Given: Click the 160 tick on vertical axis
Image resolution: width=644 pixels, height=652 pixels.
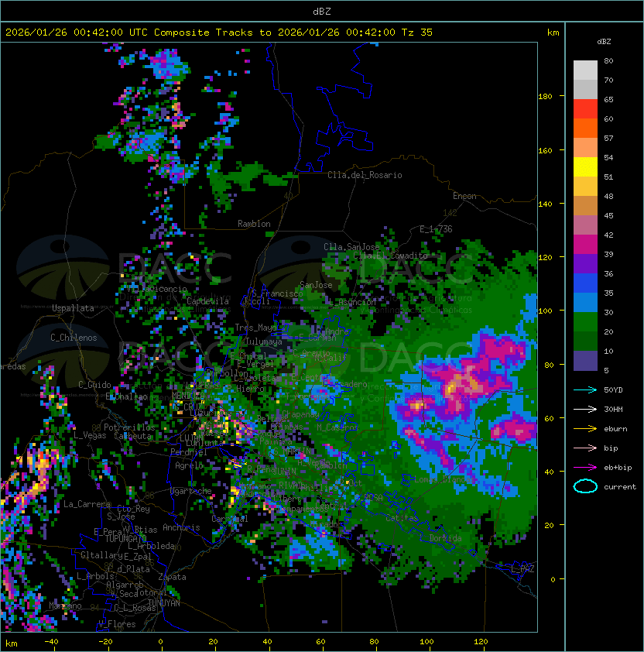Looking at the screenshot, I should [545, 150].
